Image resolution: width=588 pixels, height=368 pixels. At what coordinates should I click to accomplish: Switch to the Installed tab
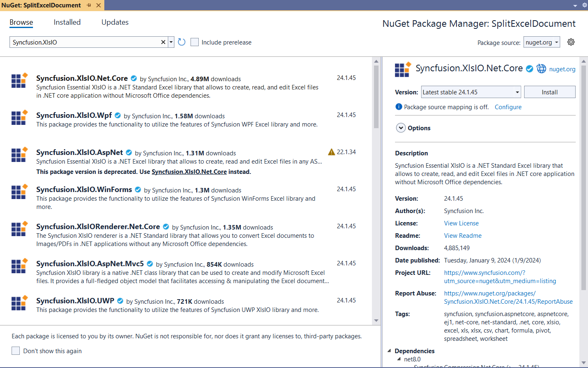[67, 22]
